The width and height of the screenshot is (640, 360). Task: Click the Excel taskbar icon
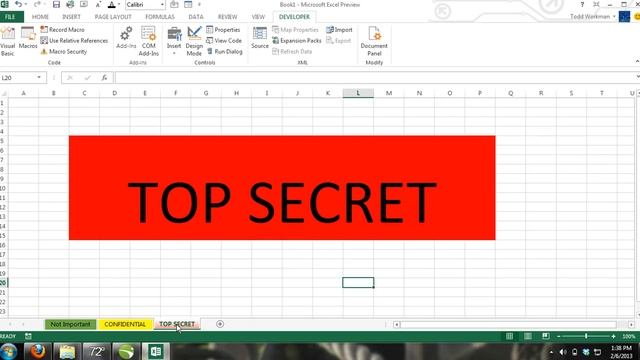click(x=156, y=351)
